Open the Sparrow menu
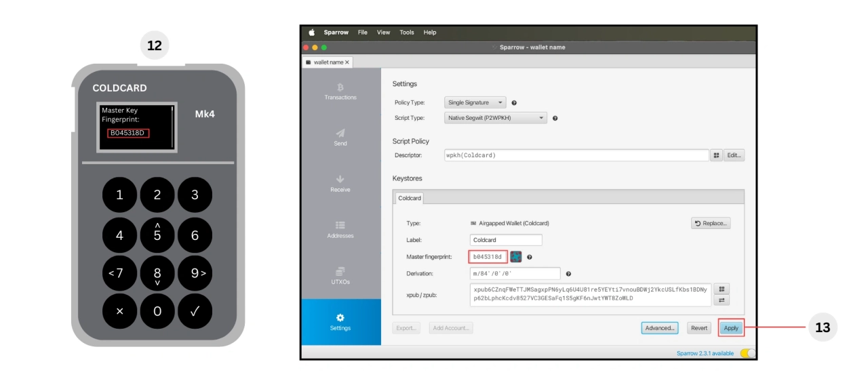 pos(336,33)
